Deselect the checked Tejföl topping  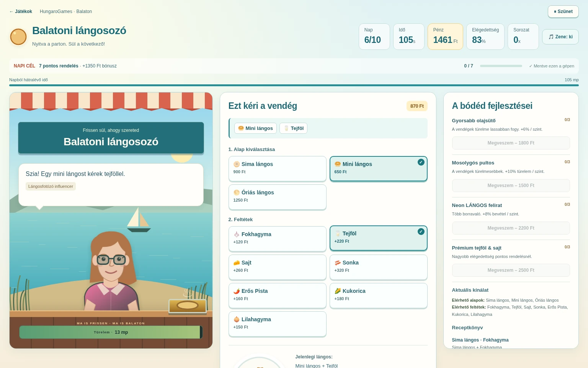[379, 238]
